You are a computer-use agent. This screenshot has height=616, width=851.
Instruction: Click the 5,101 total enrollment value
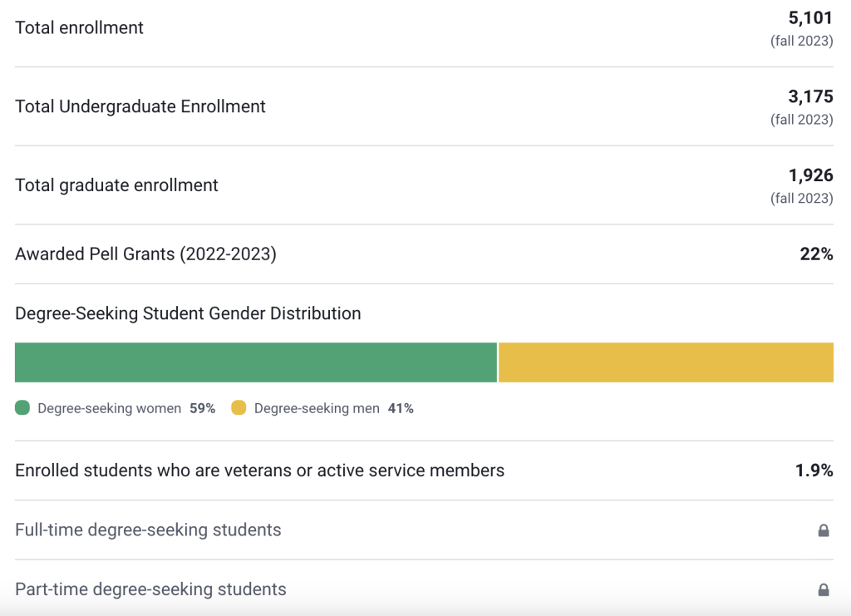[810, 17]
